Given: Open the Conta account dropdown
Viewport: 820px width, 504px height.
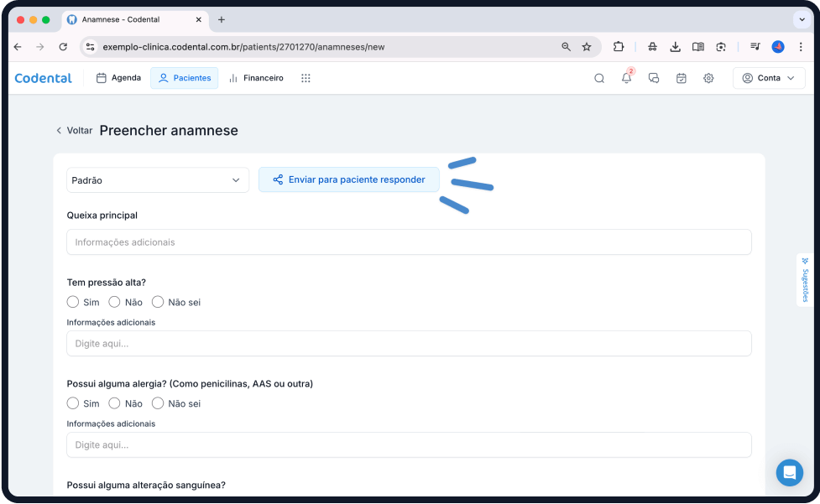Looking at the screenshot, I should point(769,78).
